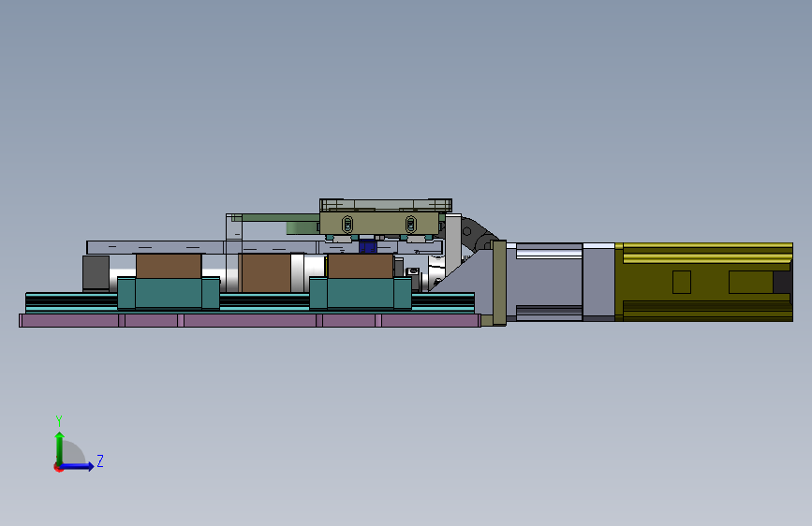Select the rightmost brown block
Viewport: 812px width, 526px height.
361,266
